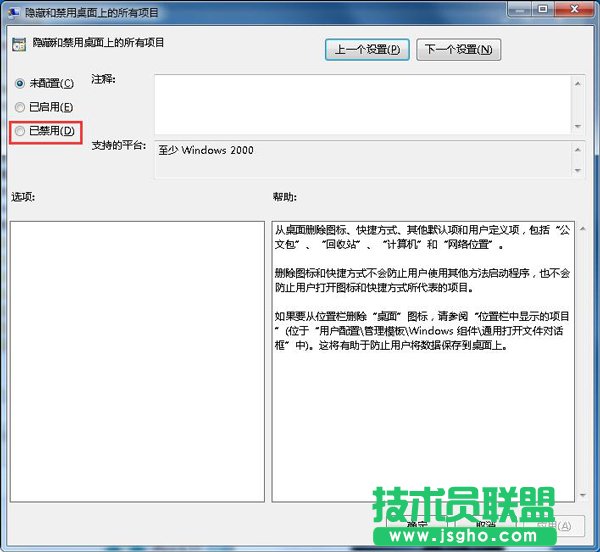The image size is (600, 552).
Task: Click inside the 注释 comment text box
Action: 363,104
